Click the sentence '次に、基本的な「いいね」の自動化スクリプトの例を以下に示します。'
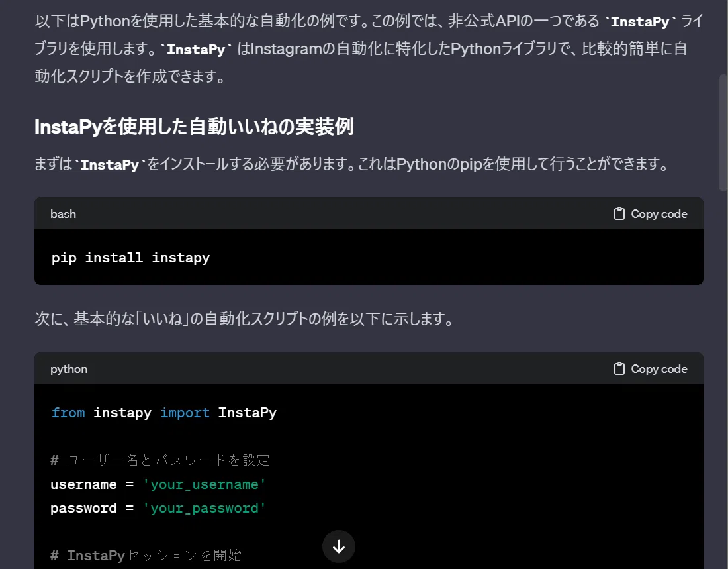This screenshot has height=569, width=728. 244,319
